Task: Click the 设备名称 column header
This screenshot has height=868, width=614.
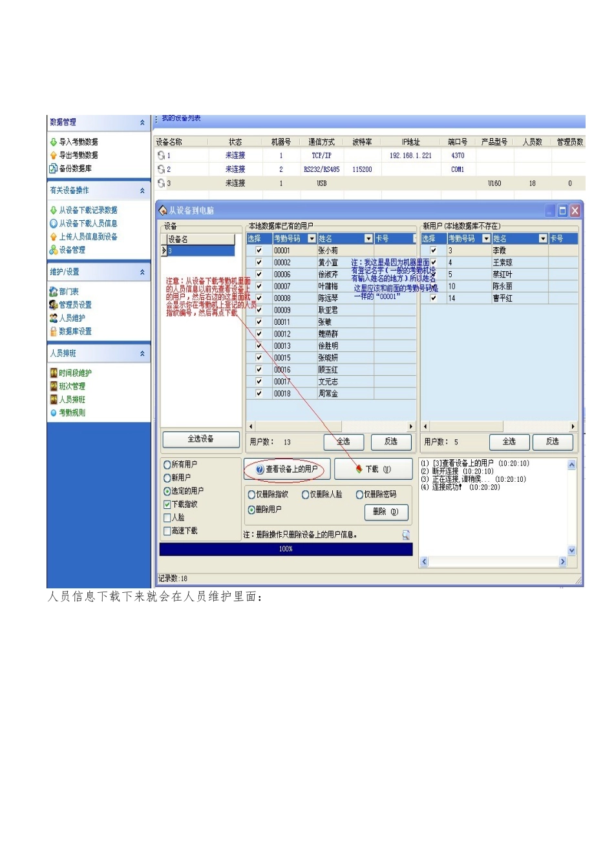Action: pyautogui.click(x=181, y=142)
